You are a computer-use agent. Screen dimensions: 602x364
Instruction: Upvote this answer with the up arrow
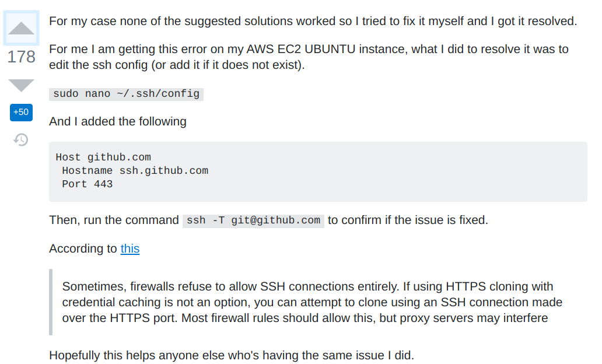tap(21, 28)
